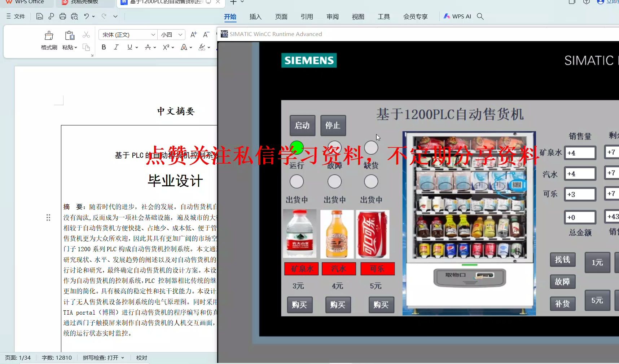Click the Format Painter brush icon

[x=49, y=35]
